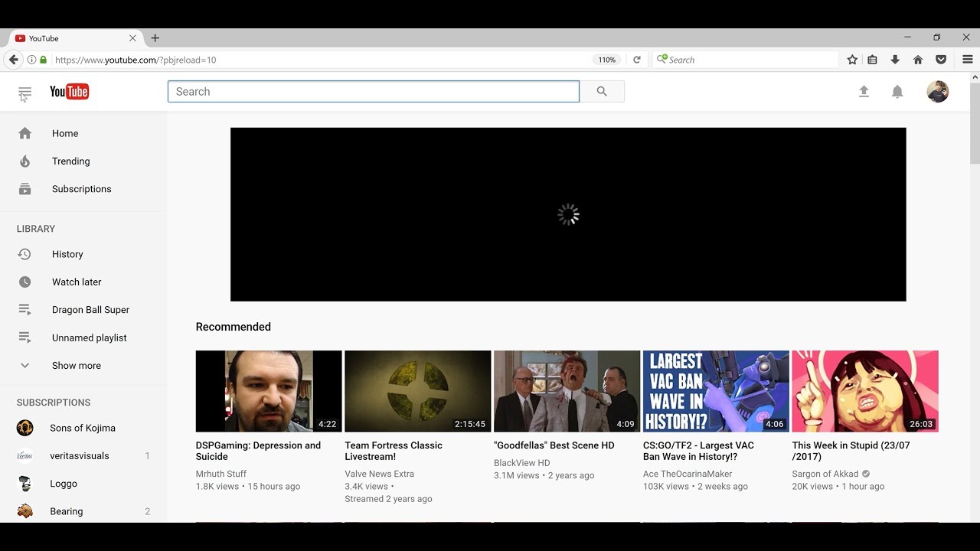Open a new browser tab
Viewport: 980px width, 551px height.
point(155,38)
